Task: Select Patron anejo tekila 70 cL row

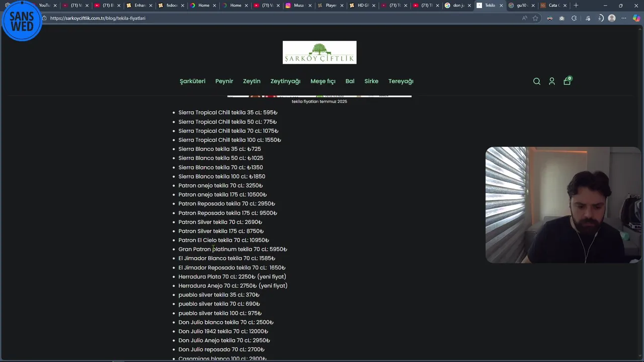Action: click(x=220, y=186)
